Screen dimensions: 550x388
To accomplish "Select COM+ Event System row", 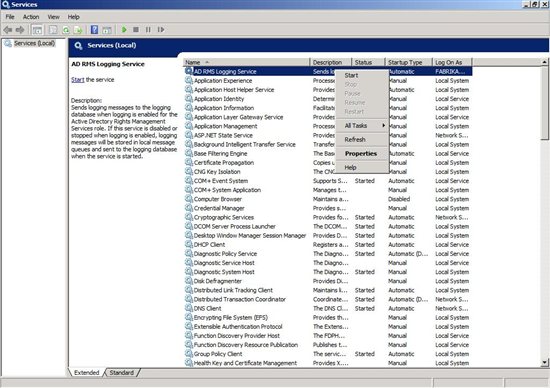I will (x=328, y=181).
